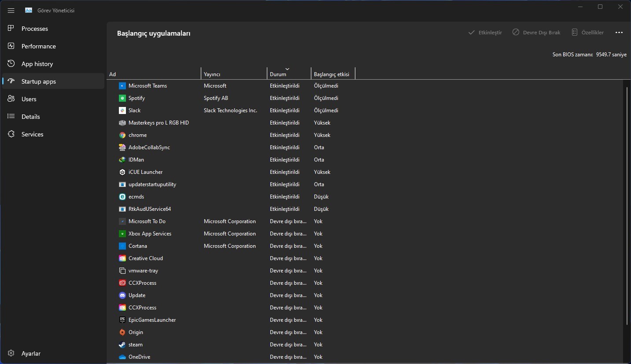631x364 pixels.
Task: Switch to the Processes tab
Action: 35,29
